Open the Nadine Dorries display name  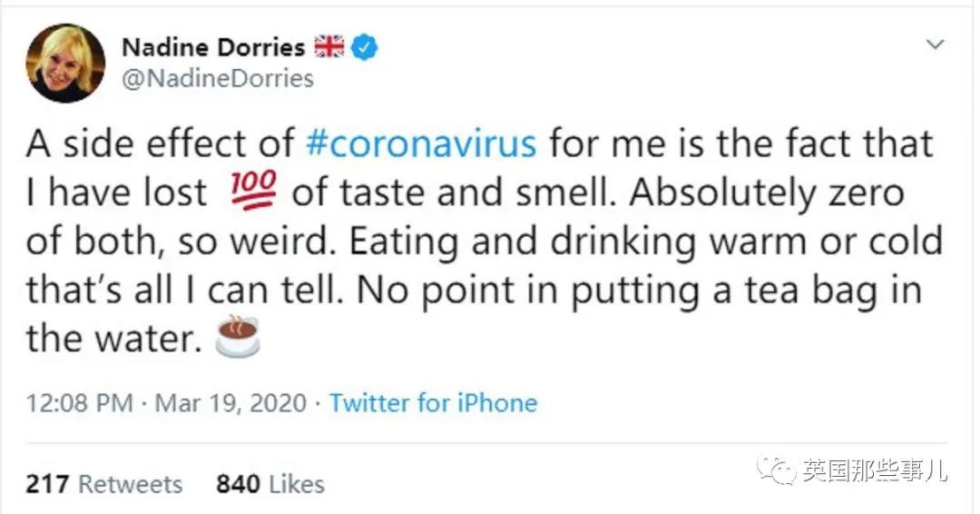tap(212, 47)
